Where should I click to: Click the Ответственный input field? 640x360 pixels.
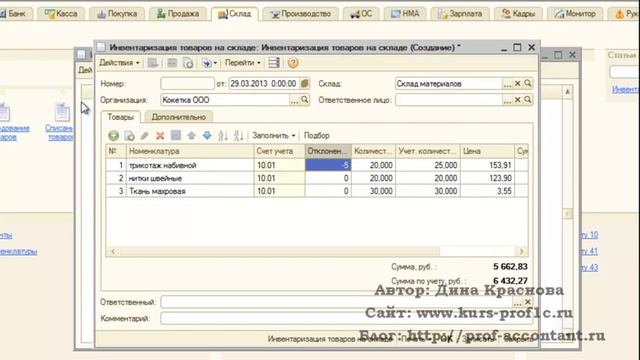[x=336, y=302]
